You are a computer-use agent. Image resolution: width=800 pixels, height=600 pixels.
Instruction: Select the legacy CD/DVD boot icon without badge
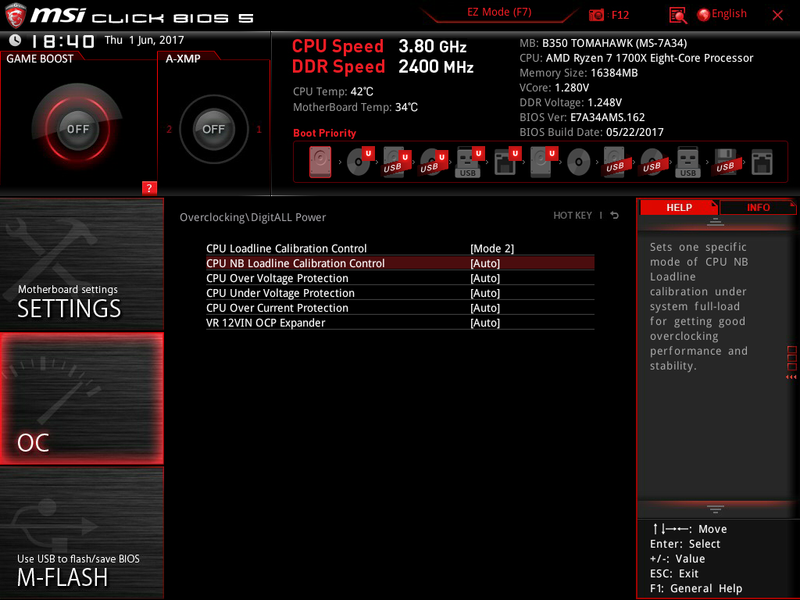(579, 162)
